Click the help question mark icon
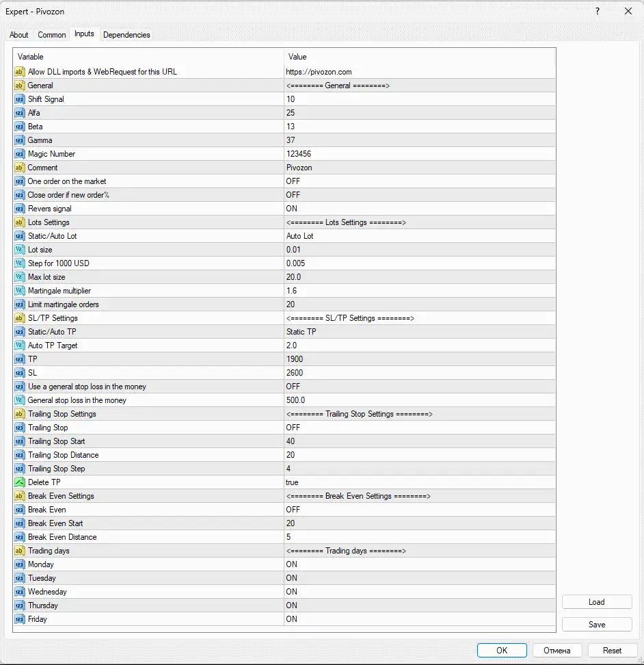The image size is (644, 665). (597, 12)
